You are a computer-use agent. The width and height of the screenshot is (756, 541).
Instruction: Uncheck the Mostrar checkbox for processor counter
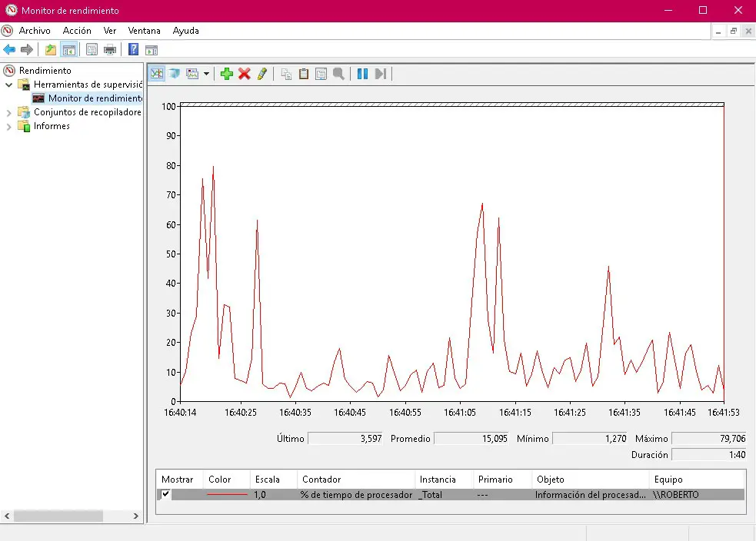(x=165, y=494)
